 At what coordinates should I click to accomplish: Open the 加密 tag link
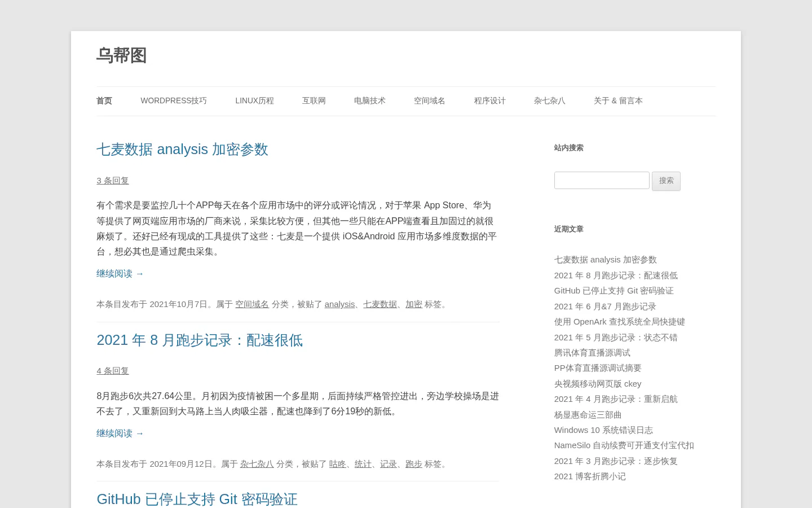[414, 304]
